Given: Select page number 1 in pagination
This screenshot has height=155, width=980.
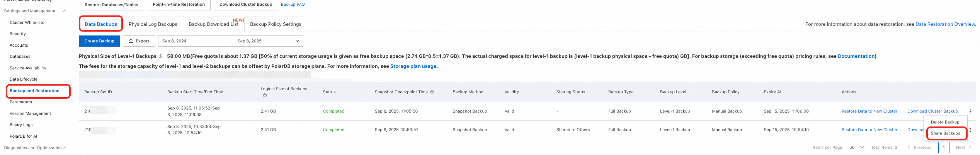Looking at the screenshot, I should coord(943,147).
